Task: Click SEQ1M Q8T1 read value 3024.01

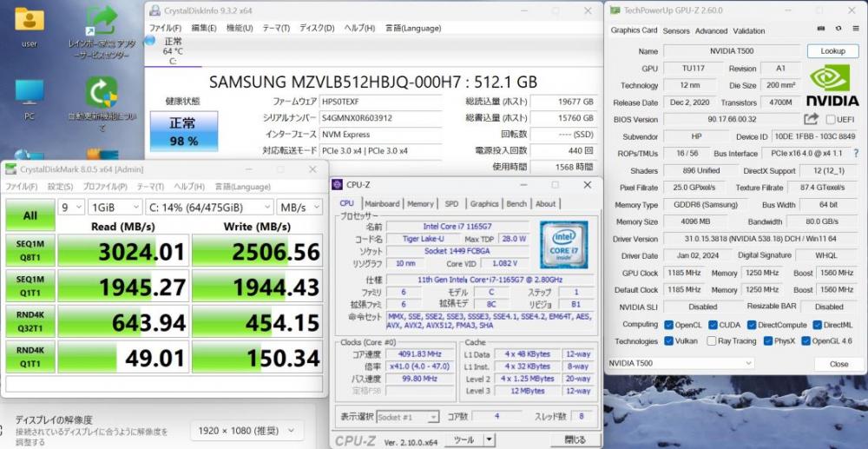Action: pos(123,251)
